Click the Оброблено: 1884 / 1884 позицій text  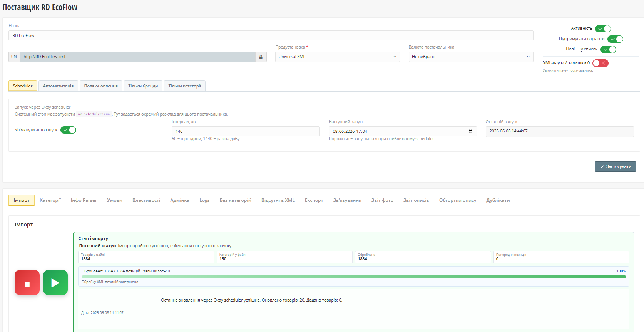(125, 271)
